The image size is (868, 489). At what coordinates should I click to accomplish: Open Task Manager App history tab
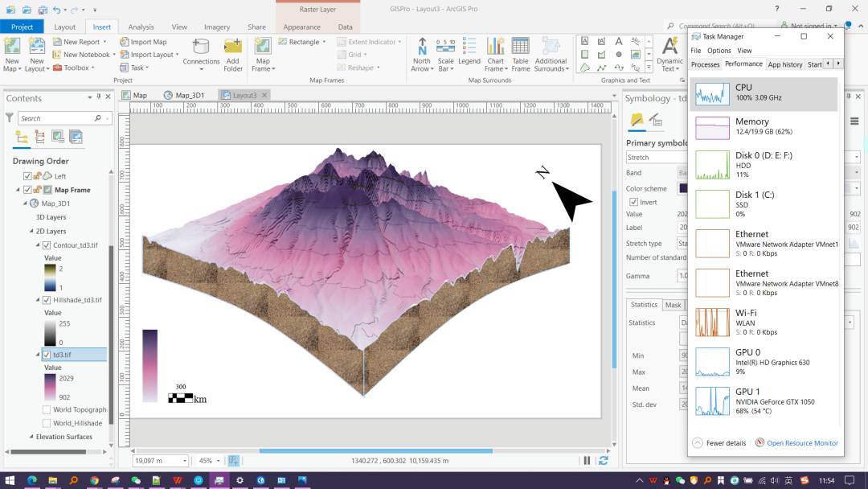785,64
